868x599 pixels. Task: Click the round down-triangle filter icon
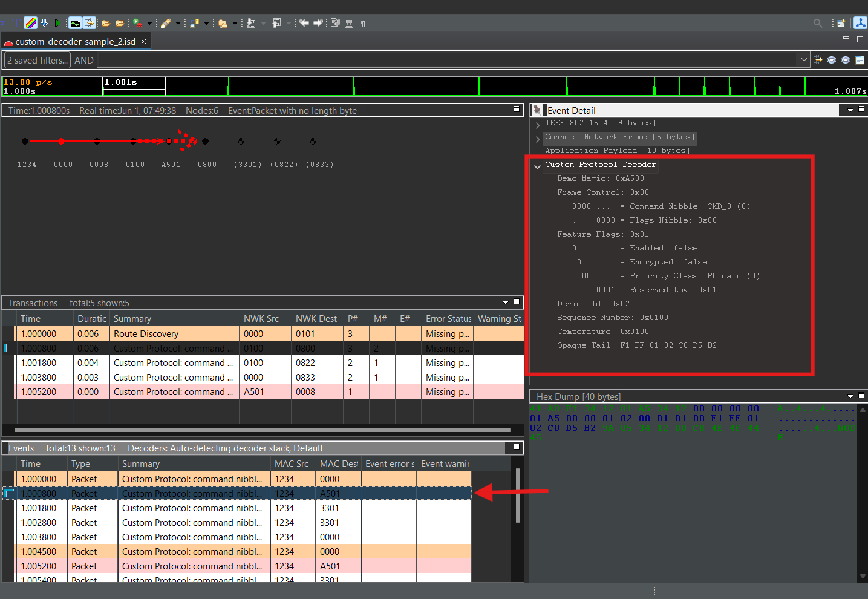coord(832,60)
